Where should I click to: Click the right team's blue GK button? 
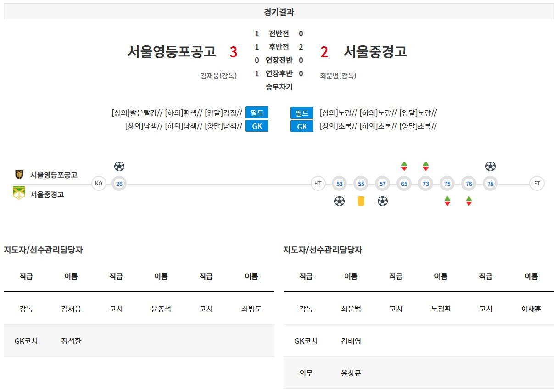tap(302, 126)
